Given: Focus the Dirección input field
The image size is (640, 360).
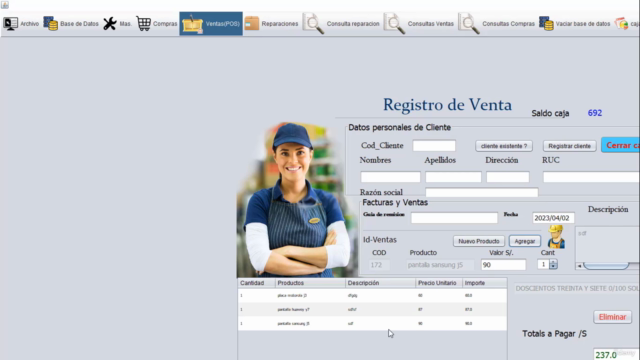Looking at the screenshot, I should [x=508, y=177].
